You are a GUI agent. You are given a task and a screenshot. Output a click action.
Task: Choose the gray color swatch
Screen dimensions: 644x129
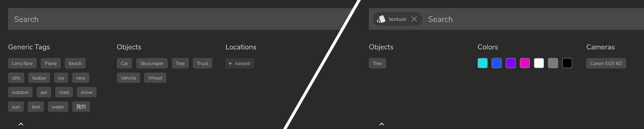click(553, 63)
